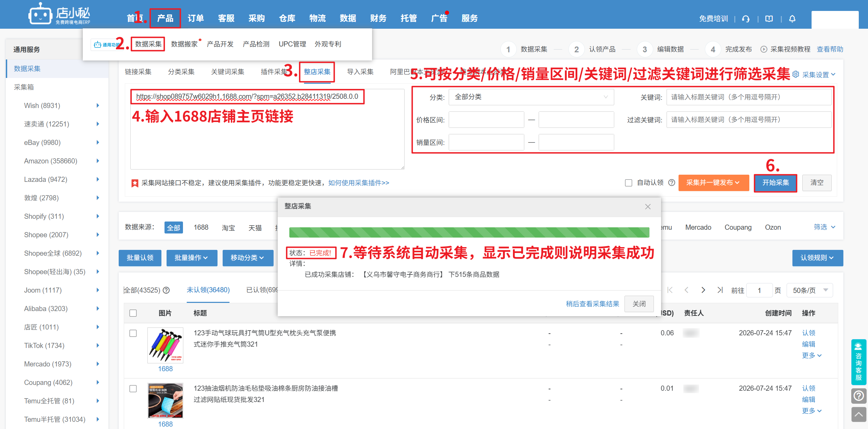868x429 pixels.
Task: Click 编辑 for the range hood filter product
Action: click(808, 400)
